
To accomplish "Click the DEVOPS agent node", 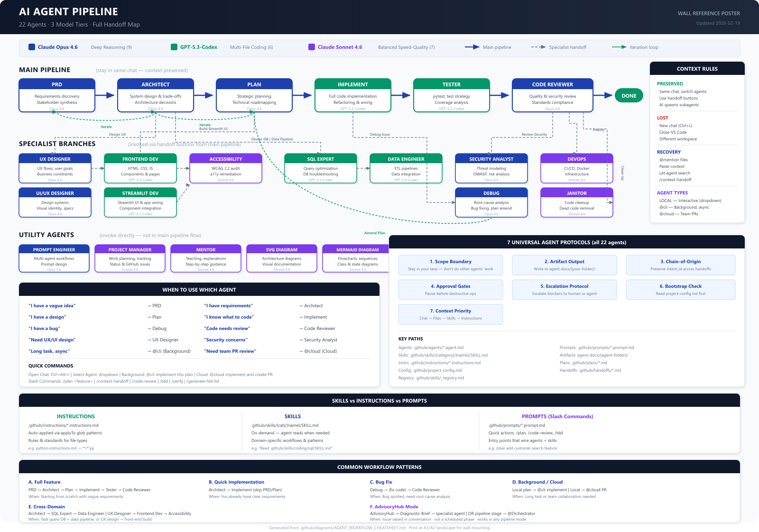I will [x=576, y=169].
